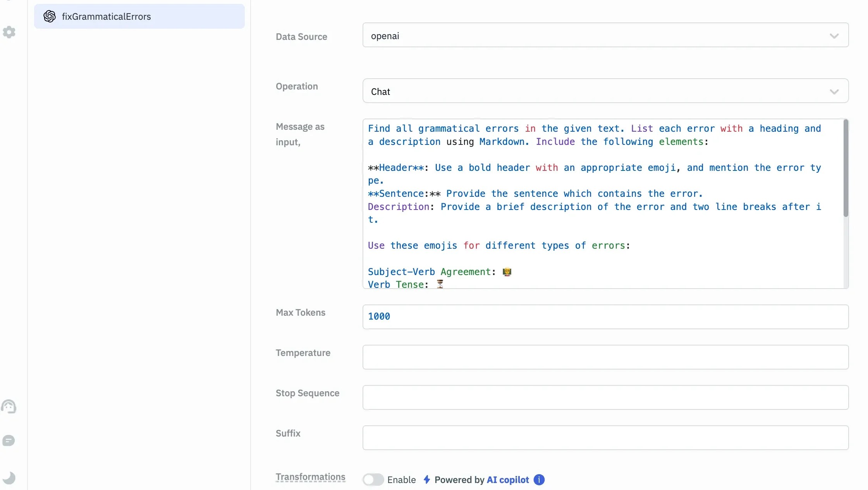The width and height of the screenshot is (868, 490).
Task: Select the fixGrammaticalErrors tab
Action: [139, 16]
